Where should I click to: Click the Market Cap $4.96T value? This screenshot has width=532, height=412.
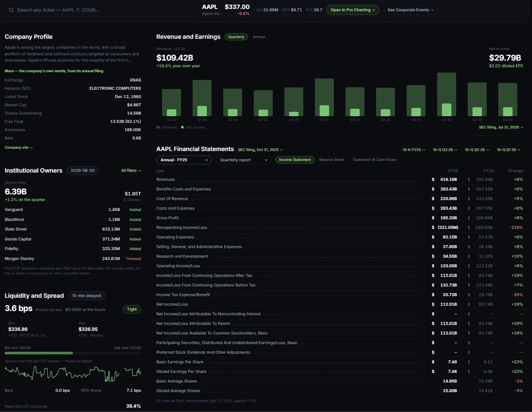pos(134,105)
